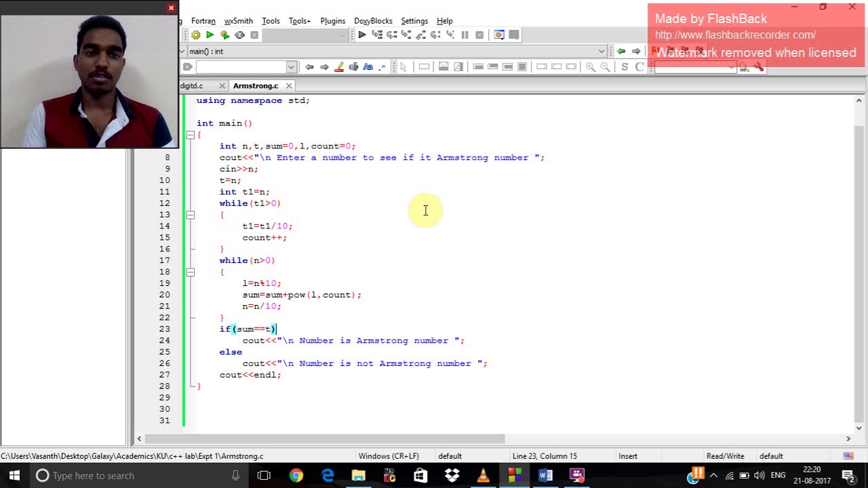This screenshot has width=868, height=488.
Task: Click the Rebuild icon
Action: 239,35
